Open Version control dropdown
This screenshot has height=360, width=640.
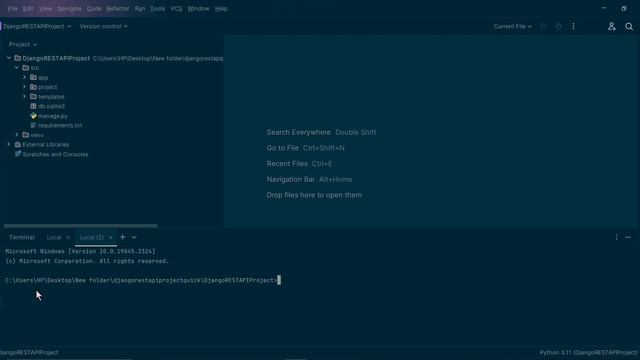103,26
